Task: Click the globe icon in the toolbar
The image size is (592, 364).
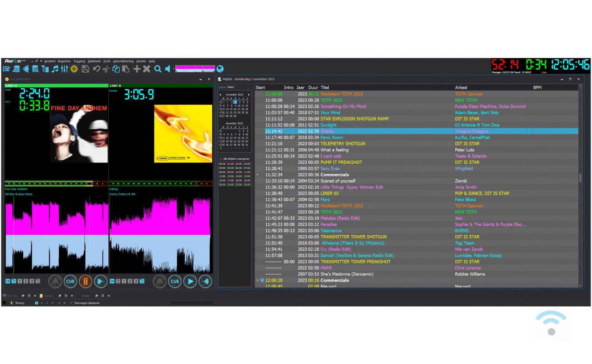Action: pyautogui.click(x=220, y=69)
